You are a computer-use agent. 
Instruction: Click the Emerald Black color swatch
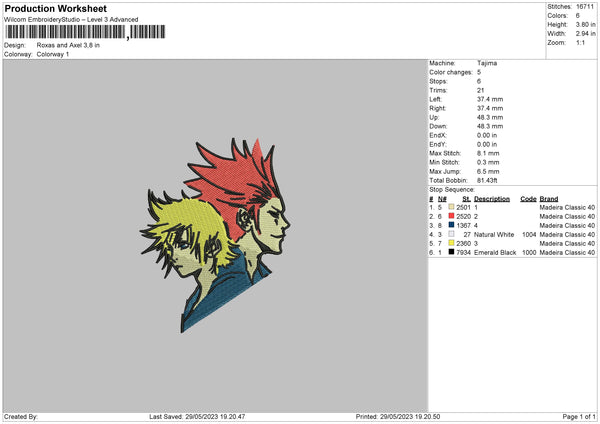point(451,252)
